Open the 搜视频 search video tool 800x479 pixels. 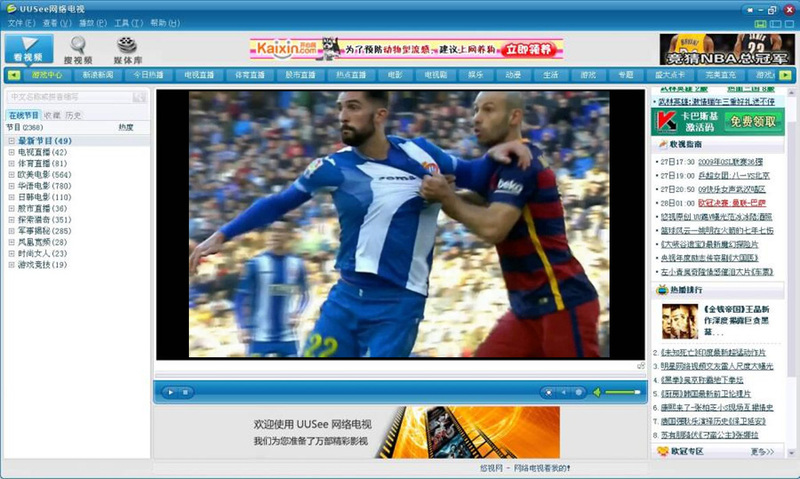[x=78, y=50]
